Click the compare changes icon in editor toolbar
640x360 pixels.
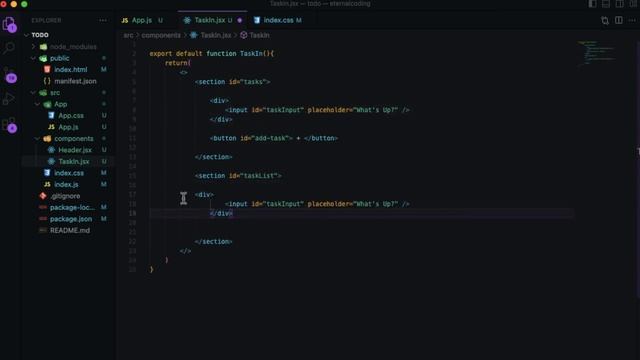point(605,20)
